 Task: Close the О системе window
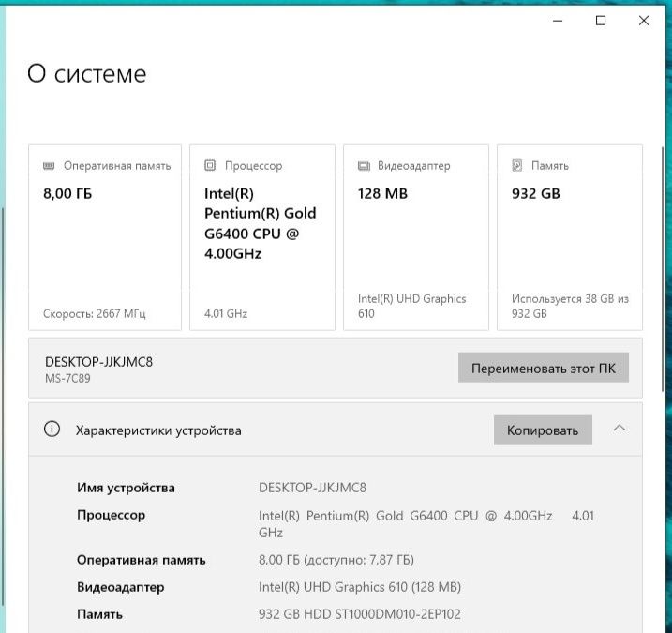coord(644,20)
